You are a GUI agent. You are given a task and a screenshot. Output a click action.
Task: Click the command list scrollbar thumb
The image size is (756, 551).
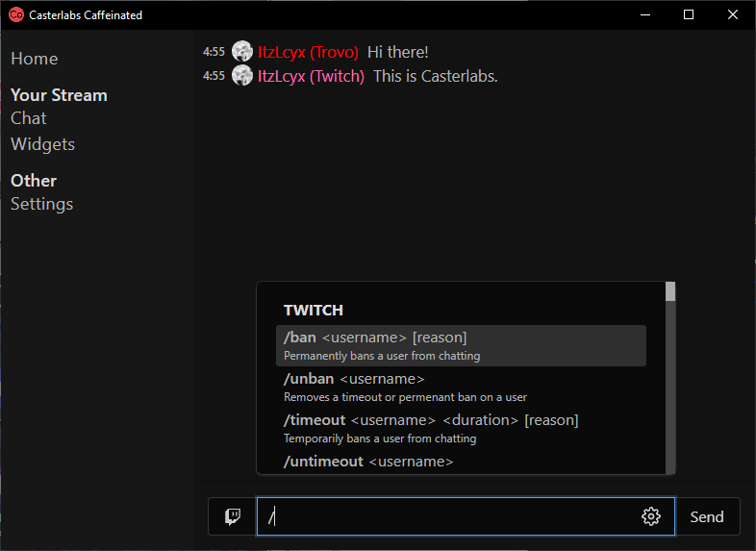670,291
